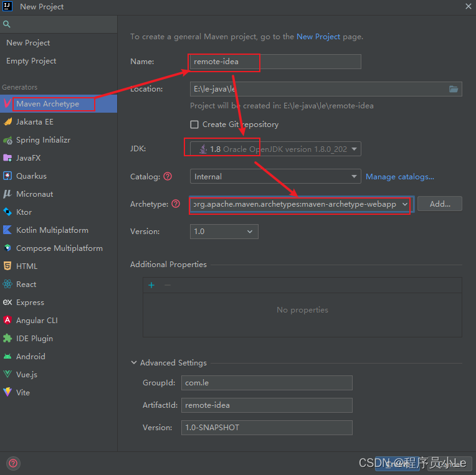Click the Add... archetype button
Screen dimensions: 476x475
[x=440, y=204]
